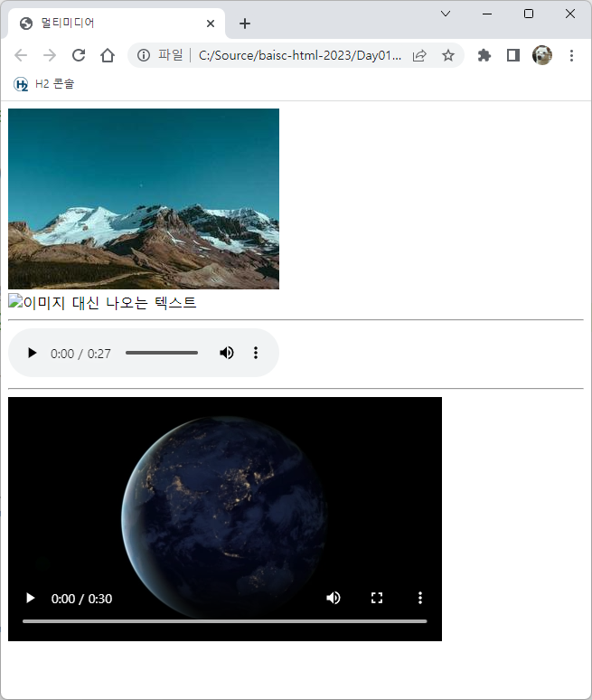Click the earth video frame

pos(225,519)
